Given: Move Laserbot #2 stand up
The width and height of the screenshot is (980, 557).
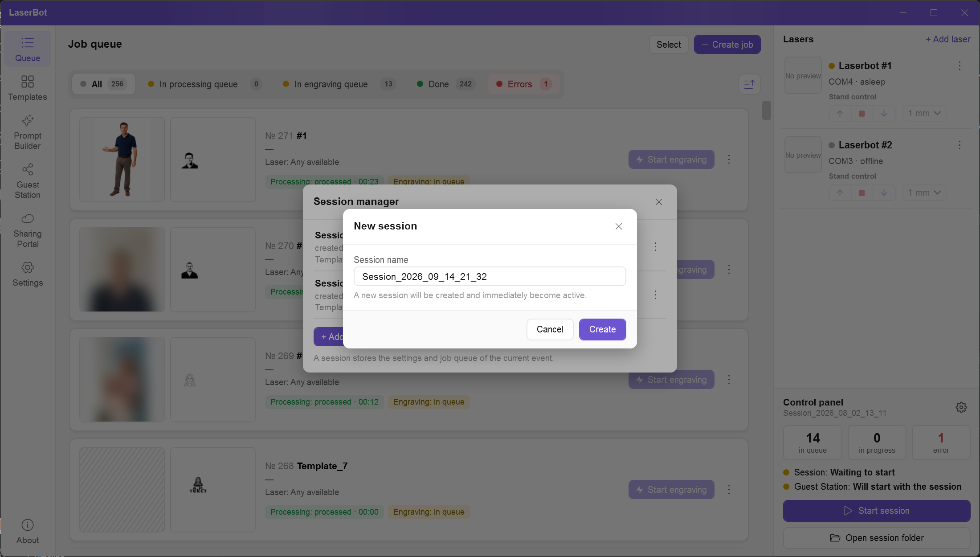Looking at the screenshot, I should point(840,193).
